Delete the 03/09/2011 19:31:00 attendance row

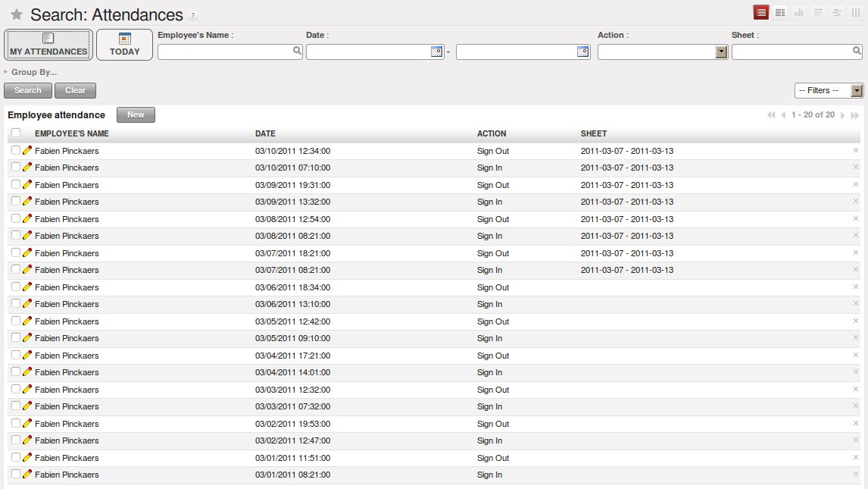(855, 185)
